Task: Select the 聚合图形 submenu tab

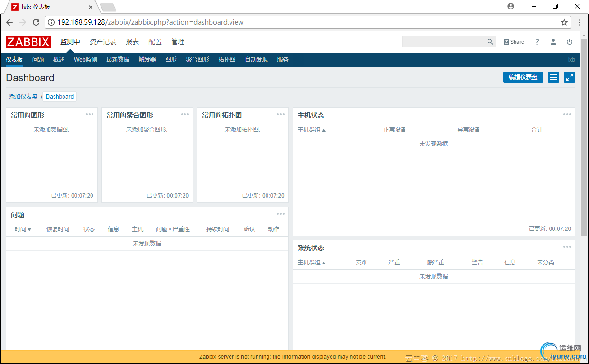Action: (x=197, y=60)
